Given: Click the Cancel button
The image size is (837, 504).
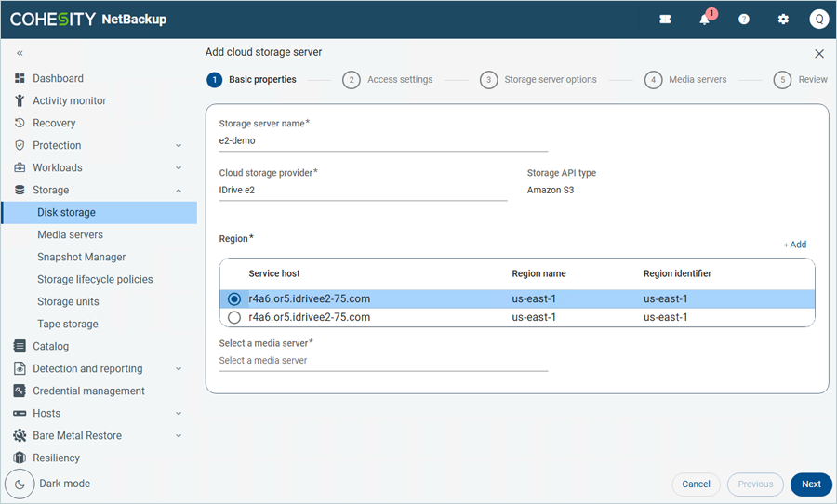Looking at the screenshot, I should coord(696,484).
